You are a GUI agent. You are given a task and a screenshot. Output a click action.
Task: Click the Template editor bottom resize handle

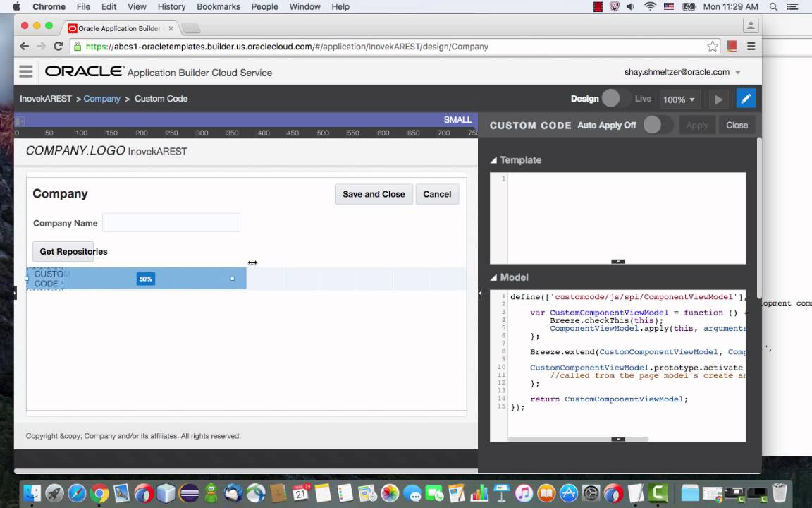tap(617, 262)
